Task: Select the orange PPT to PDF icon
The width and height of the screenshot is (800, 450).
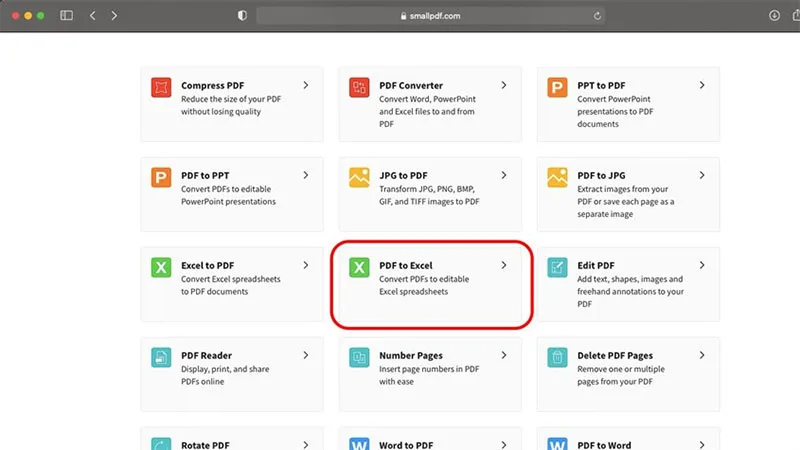Action: tap(557, 87)
